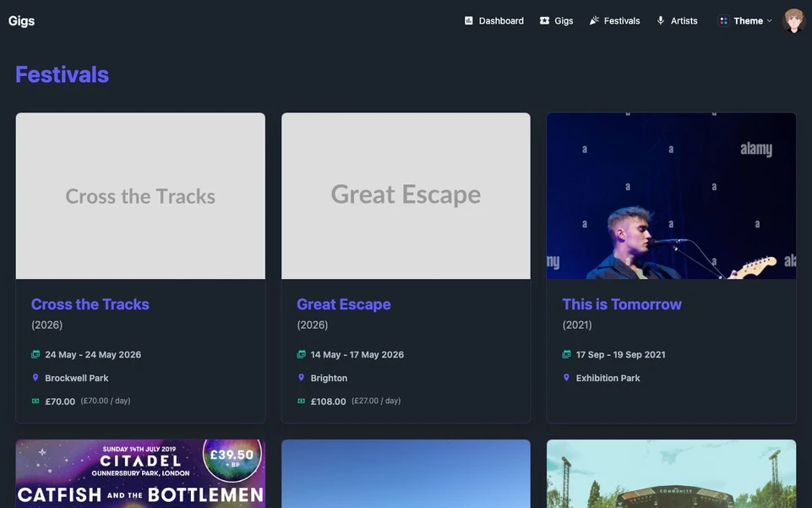Click the Festivals party popper icon

(x=594, y=21)
